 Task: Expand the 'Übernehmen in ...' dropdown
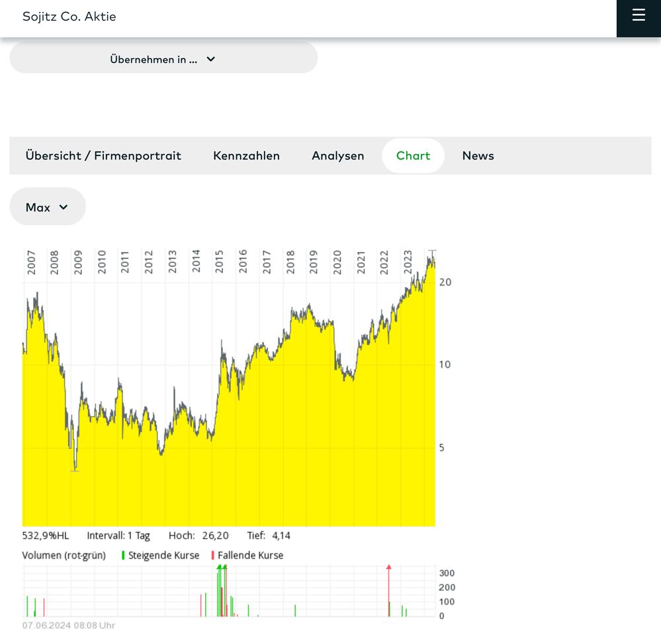[163, 59]
